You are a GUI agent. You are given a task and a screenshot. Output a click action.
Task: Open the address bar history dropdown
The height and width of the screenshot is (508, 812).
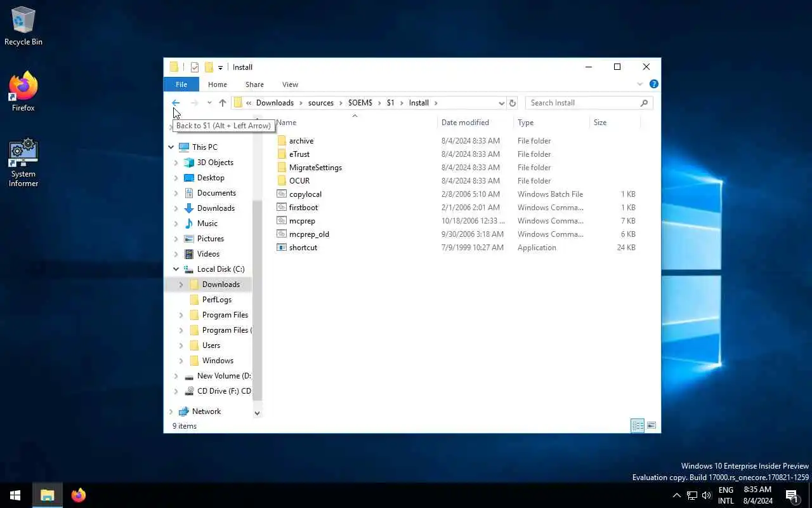click(x=501, y=103)
